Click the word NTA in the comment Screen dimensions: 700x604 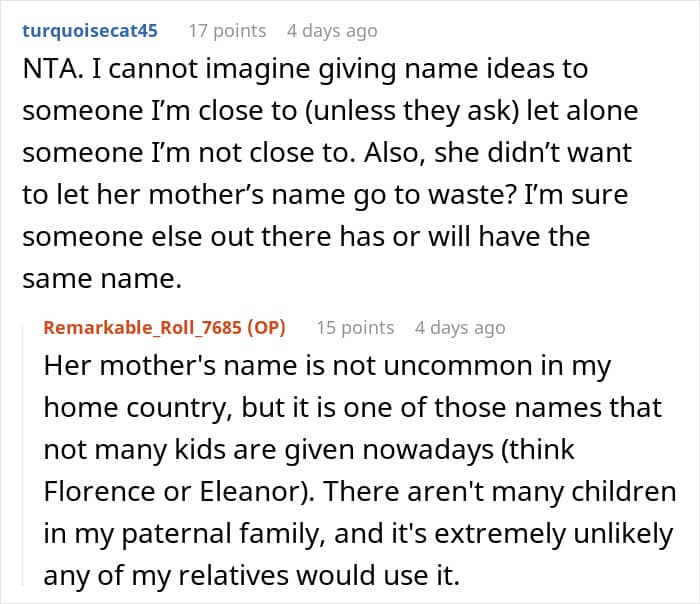click(x=50, y=69)
